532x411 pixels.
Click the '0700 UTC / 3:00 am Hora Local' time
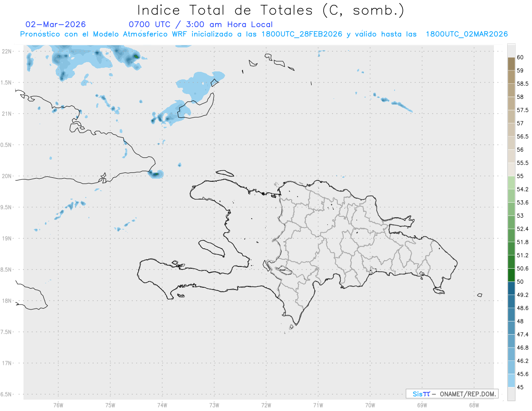[x=201, y=24]
